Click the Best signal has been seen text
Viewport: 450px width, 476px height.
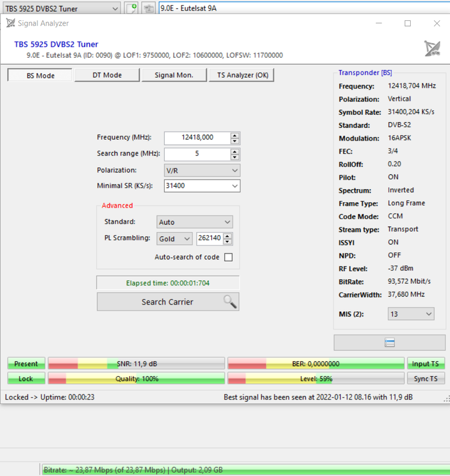click(318, 397)
